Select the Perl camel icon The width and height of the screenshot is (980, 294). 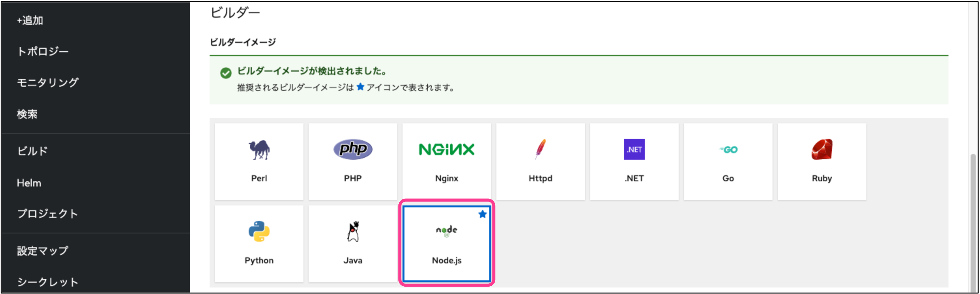point(259,150)
